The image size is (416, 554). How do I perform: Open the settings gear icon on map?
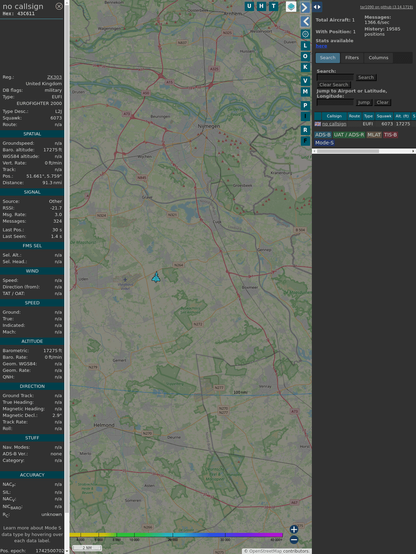[305, 34]
